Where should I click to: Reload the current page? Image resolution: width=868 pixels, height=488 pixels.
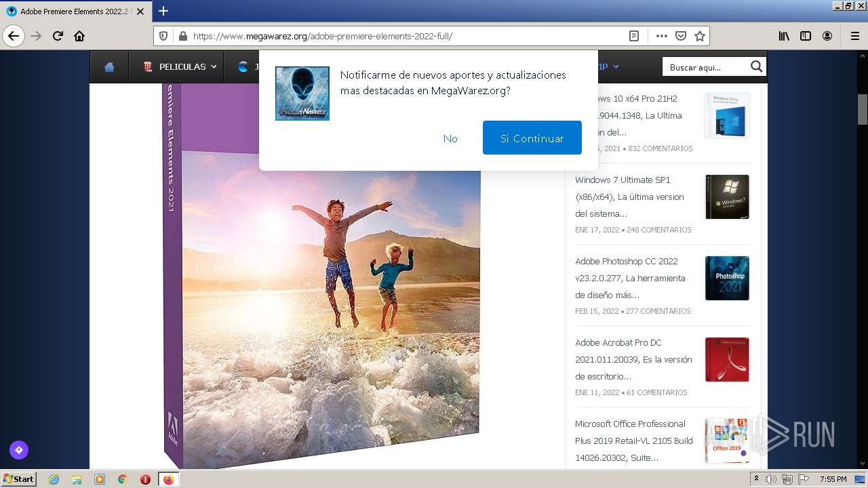pyautogui.click(x=58, y=36)
